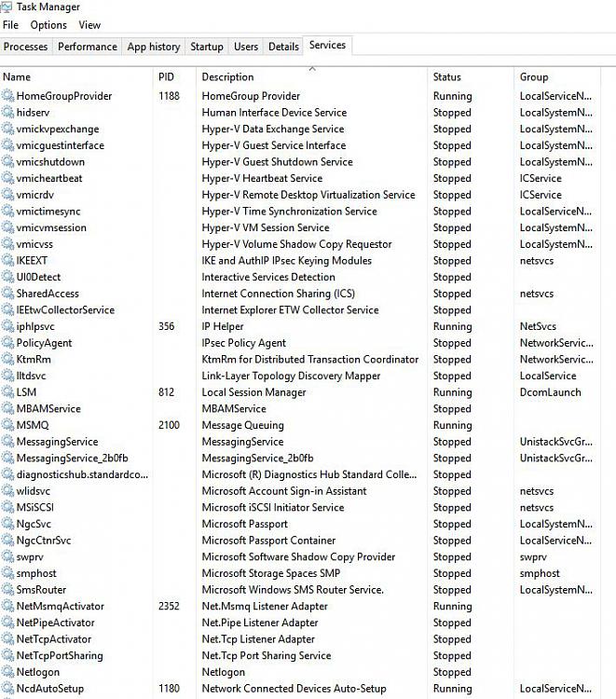Select the MessagingService_2b0fb service name
The height and width of the screenshot is (699, 616).
pyautogui.click(x=72, y=458)
